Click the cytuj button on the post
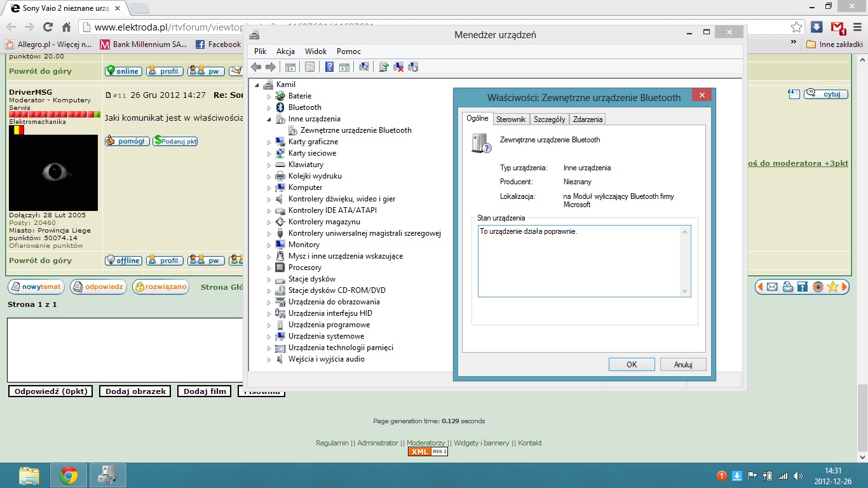Viewport: 868px width, 488px height. pos(826,94)
